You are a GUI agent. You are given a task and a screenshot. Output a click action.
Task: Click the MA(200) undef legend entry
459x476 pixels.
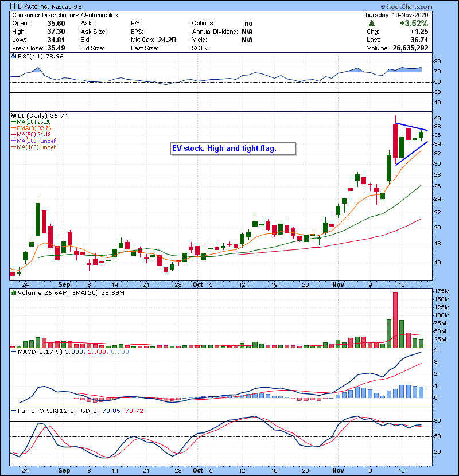[x=33, y=141]
